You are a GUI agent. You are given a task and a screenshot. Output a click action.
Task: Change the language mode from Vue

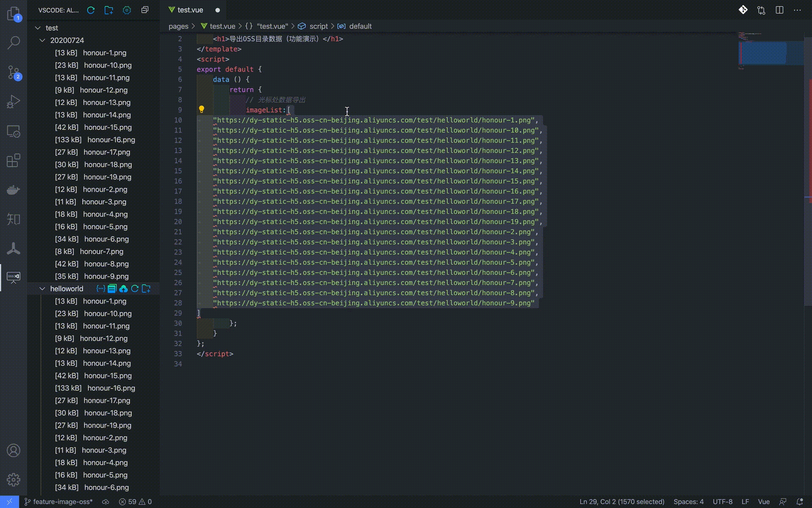763,502
